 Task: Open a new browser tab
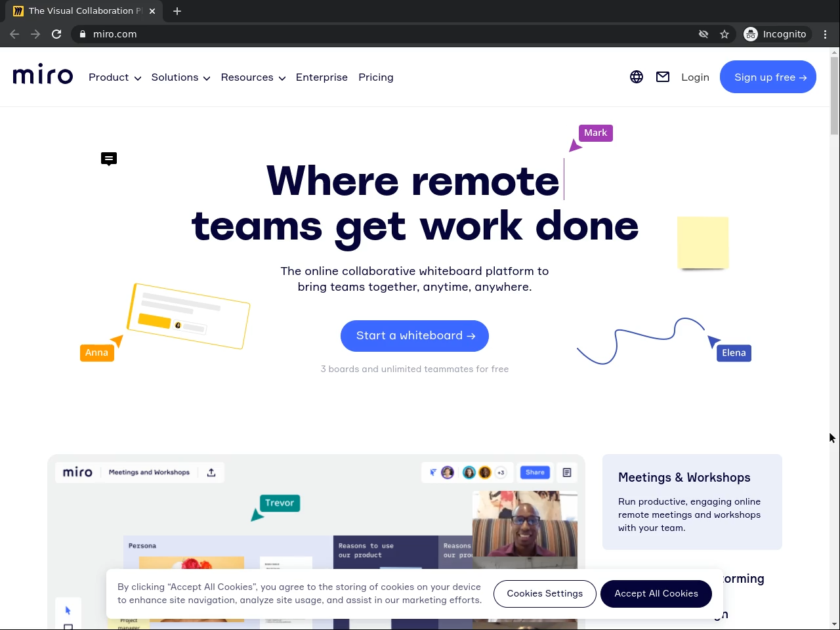click(x=177, y=11)
